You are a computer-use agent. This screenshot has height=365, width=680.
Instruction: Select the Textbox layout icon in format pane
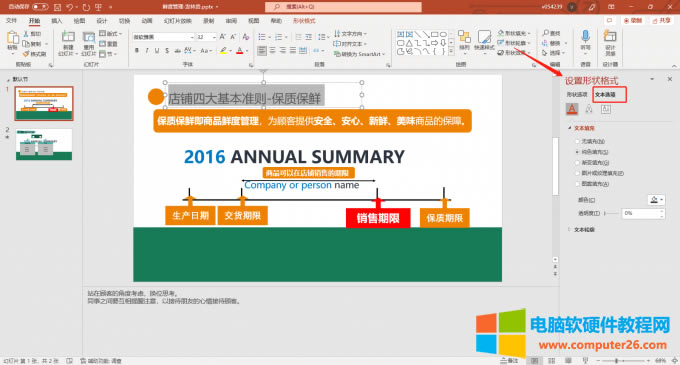(x=606, y=109)
